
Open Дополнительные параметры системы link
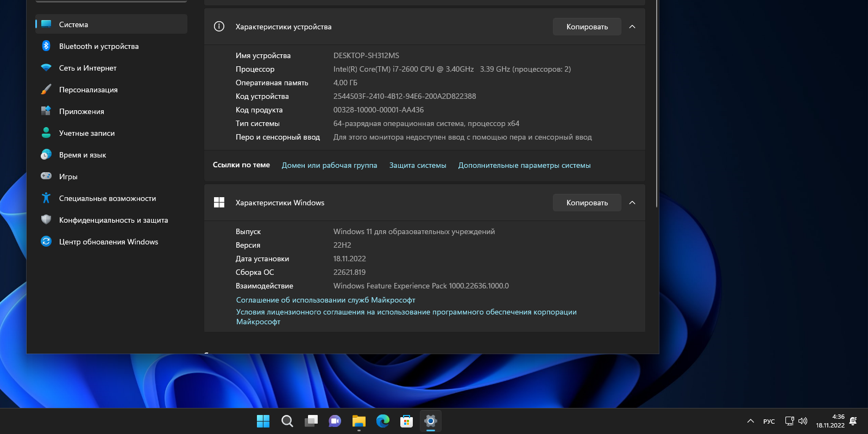tap(524, 165)
